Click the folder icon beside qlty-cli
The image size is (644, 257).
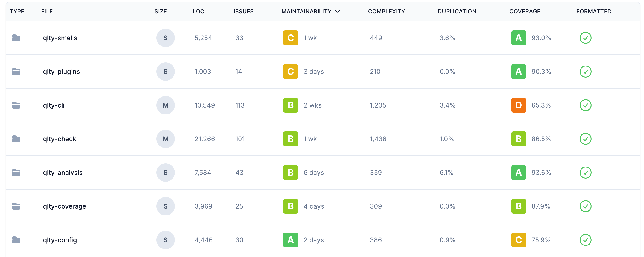[x=16, y=105]
